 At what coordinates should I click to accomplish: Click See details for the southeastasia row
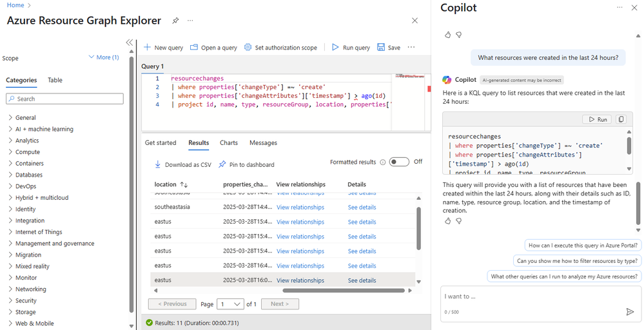[362, 208]
